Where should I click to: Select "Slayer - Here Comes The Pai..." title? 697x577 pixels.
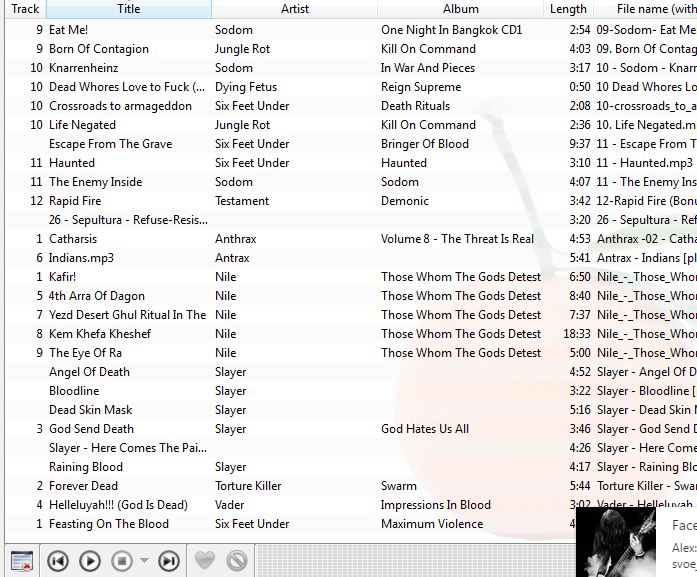128,448
